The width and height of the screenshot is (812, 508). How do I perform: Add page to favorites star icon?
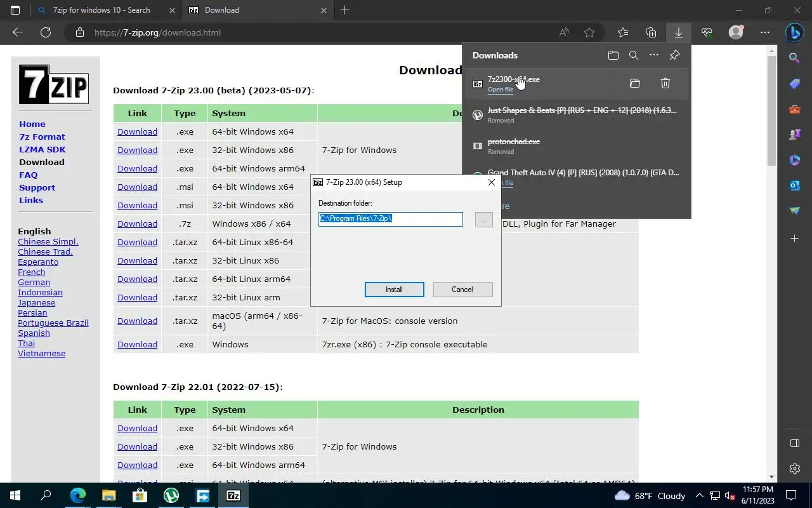589,32
